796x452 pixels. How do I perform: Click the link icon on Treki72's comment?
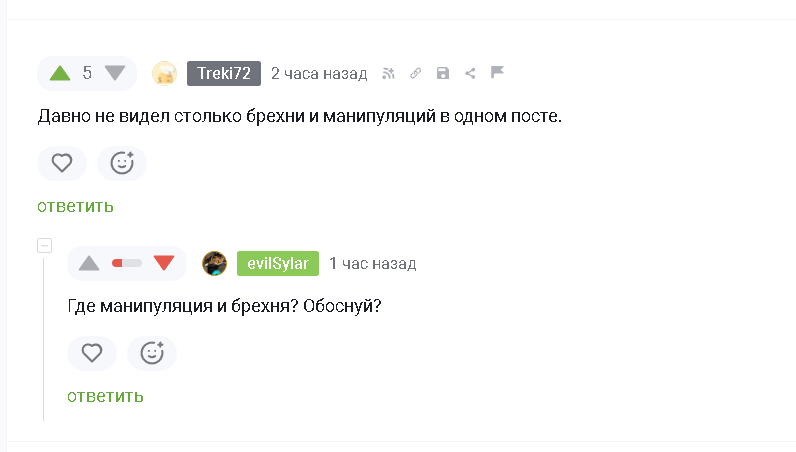tap(416, 73)
